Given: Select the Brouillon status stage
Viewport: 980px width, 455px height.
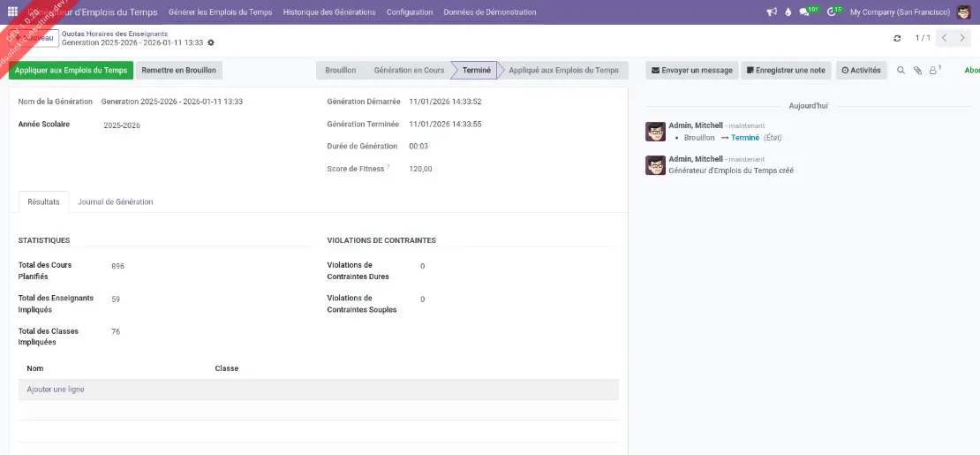Looking at the screenshot, I should [x=340, y=71].
